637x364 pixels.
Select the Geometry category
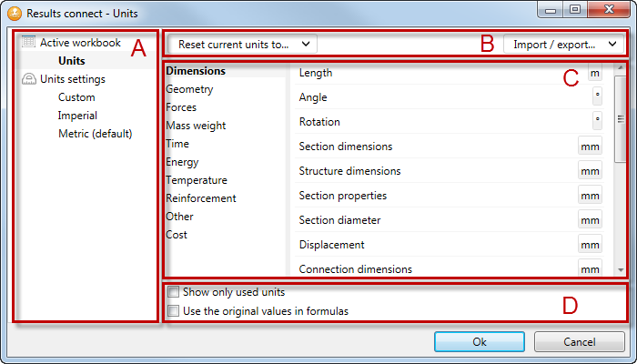189,89
